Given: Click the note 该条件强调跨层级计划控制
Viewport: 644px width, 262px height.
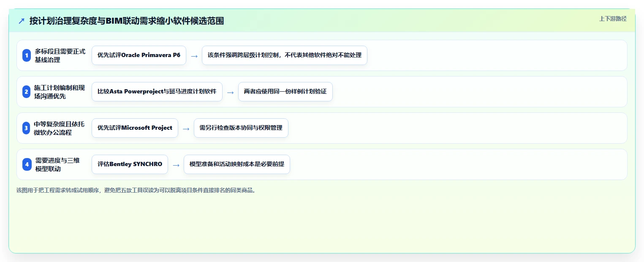Looking at the screenshot, I should (x=285, y=55).
